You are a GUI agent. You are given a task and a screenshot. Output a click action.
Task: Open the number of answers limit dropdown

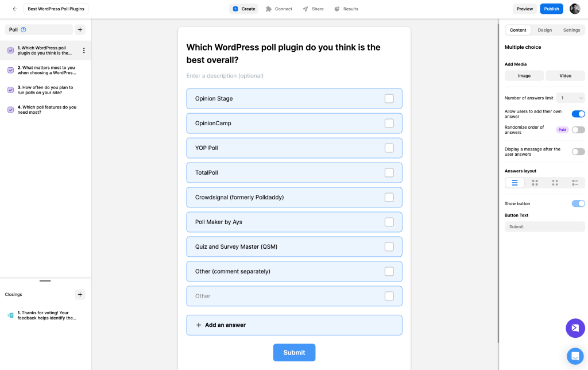[570, 98]
